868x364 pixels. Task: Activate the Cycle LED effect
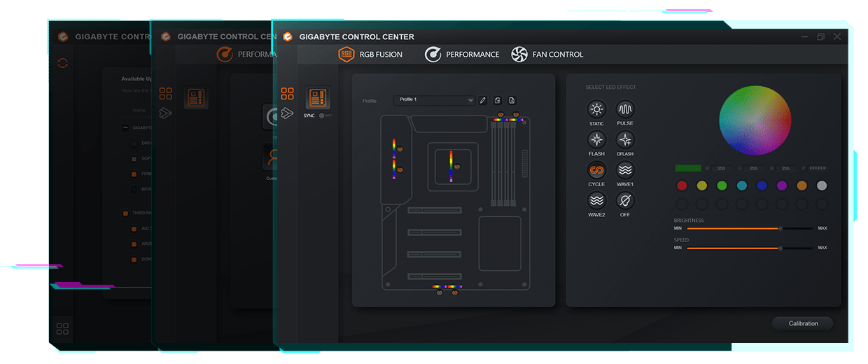click(596, 170)
